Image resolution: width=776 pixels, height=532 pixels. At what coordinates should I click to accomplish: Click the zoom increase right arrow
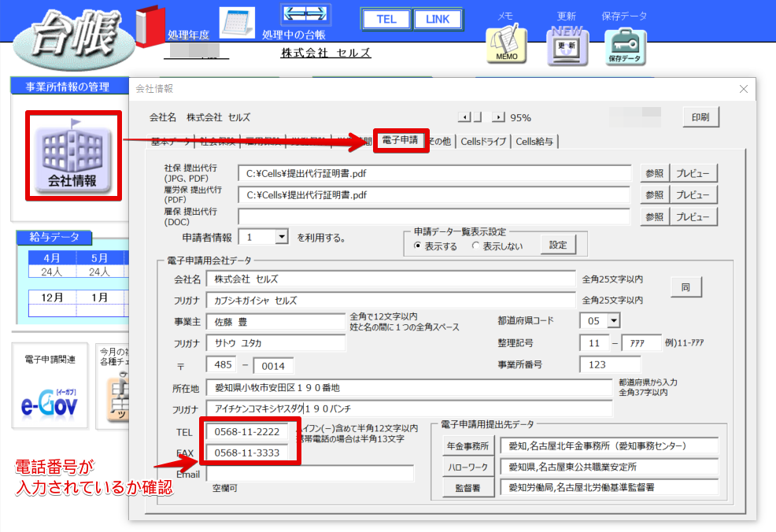[498, 117]
